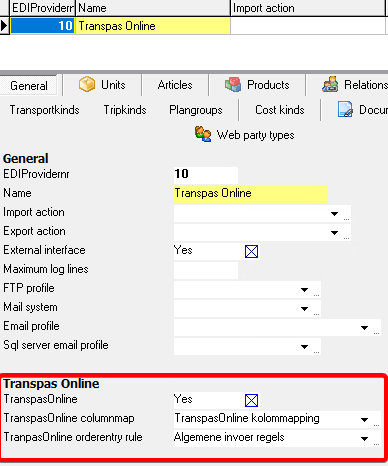Click the Products tab cubes icon
This screenshot has height=466, width=388.
[233, 85]
